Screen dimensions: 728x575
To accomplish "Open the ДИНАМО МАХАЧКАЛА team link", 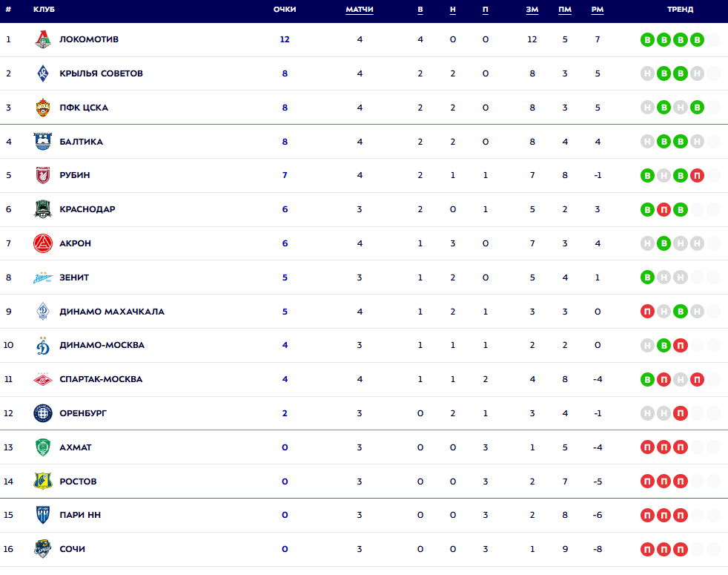I will [x=112, y=312].
